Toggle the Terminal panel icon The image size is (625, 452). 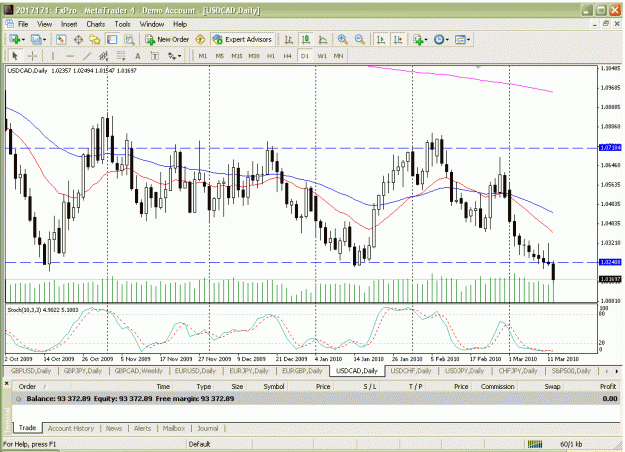pyautogui.click(x=112, y=39)
